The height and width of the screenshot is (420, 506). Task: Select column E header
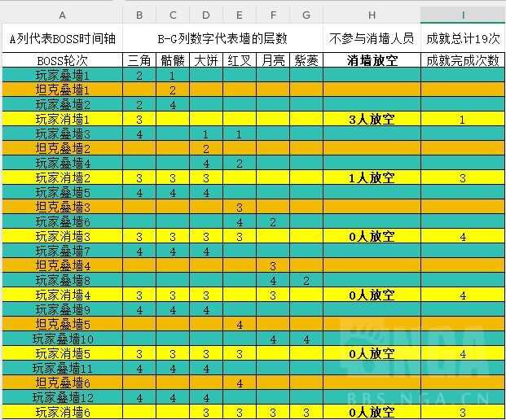[x=239, y=15]
